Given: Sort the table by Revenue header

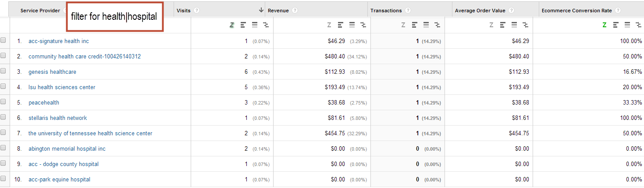Looking at the screenshot, I should [278, 11].
